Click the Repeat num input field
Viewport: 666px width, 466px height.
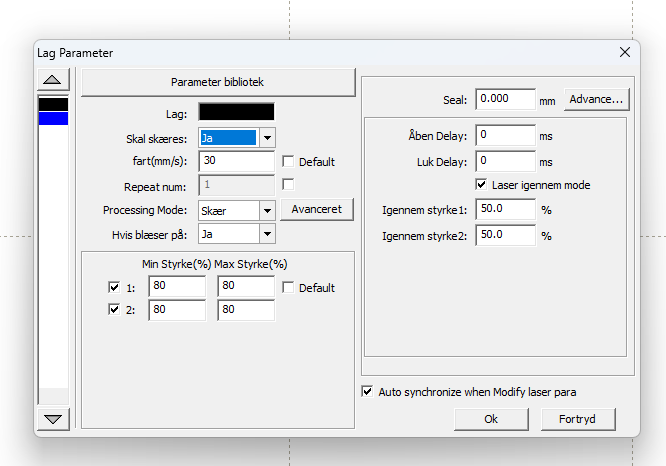pos(236,185)
